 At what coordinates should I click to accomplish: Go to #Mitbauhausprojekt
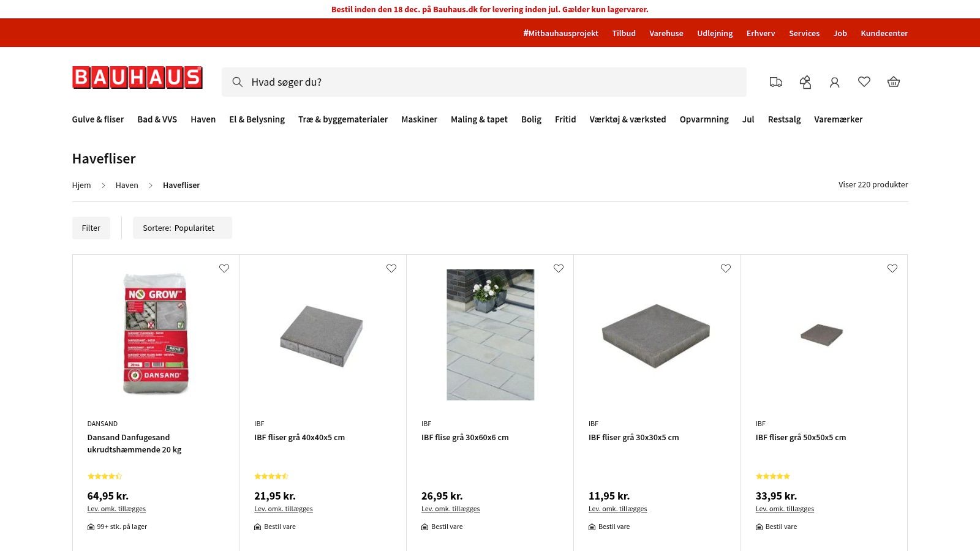tap(561, 33)
